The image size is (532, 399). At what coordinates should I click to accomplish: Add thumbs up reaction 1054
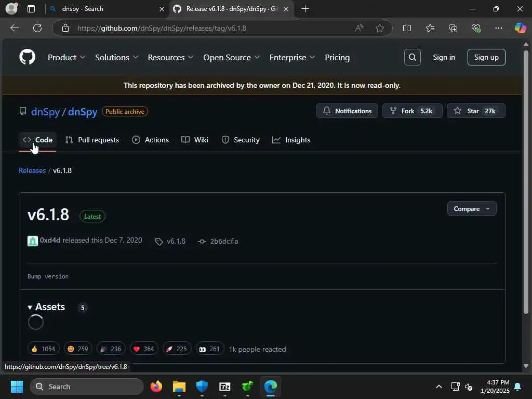[x=44, y=349]
